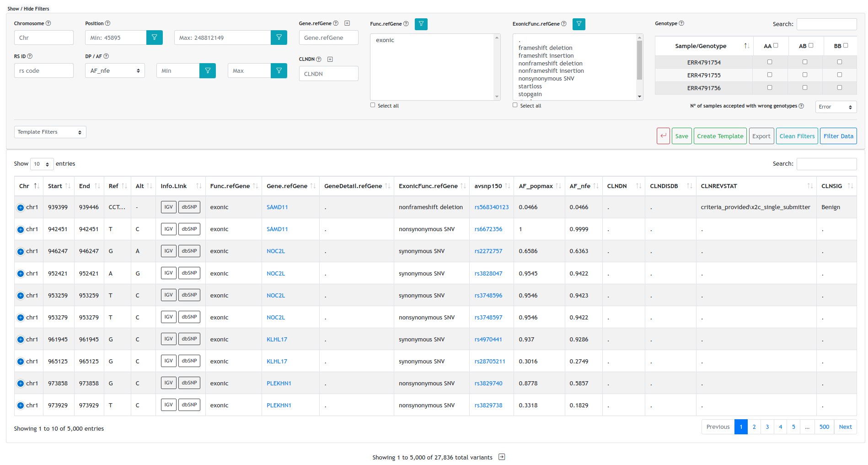The height and width of the screenshot is (465, 868).
Task: Open the AF_nfe DP/AF selector
Action: (115, 71)
